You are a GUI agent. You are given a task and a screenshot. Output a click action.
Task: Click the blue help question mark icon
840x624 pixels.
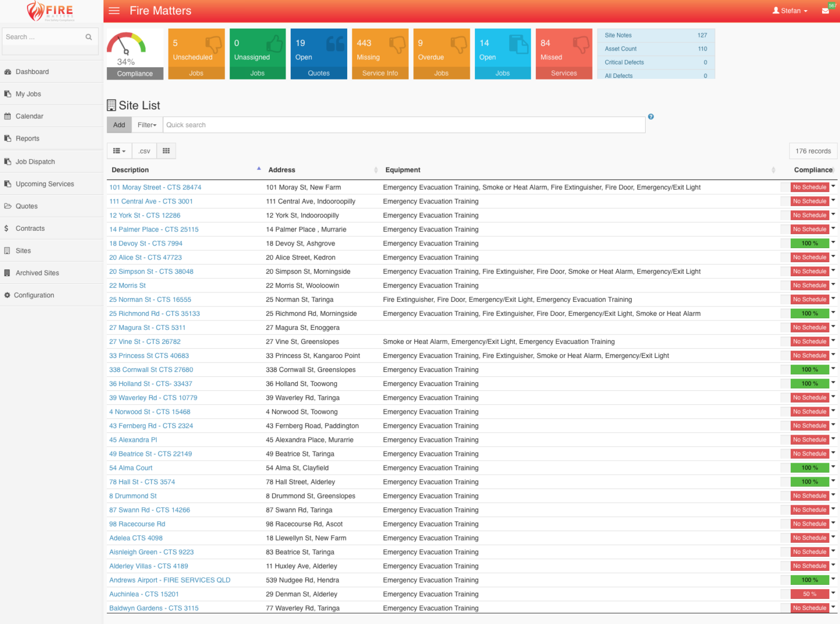click(x=651, y=117)
